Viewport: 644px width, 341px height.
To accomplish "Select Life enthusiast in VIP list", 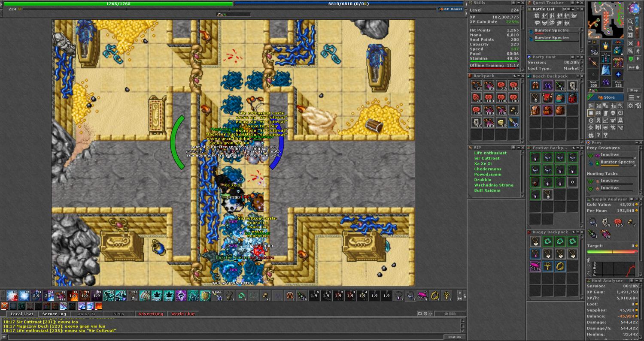I will (490, 153).
